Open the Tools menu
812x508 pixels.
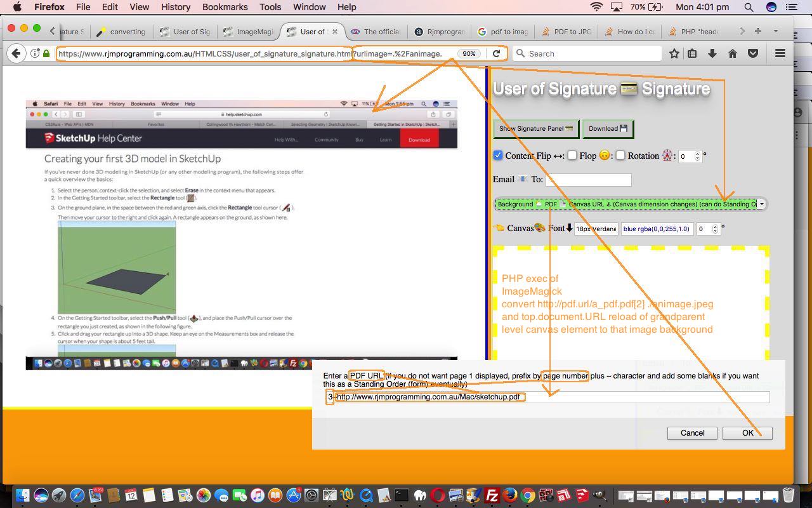click(270, 7)
